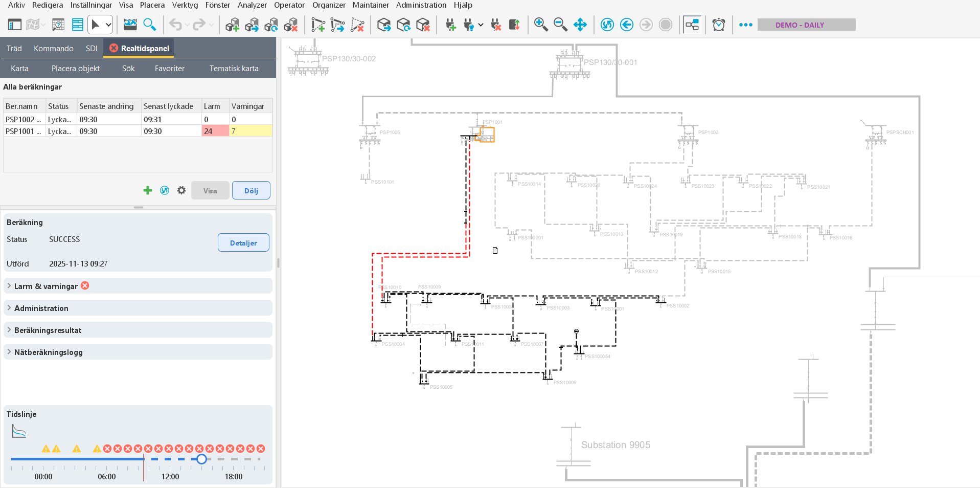Open the pointer tool dropdown arrow

108,25
